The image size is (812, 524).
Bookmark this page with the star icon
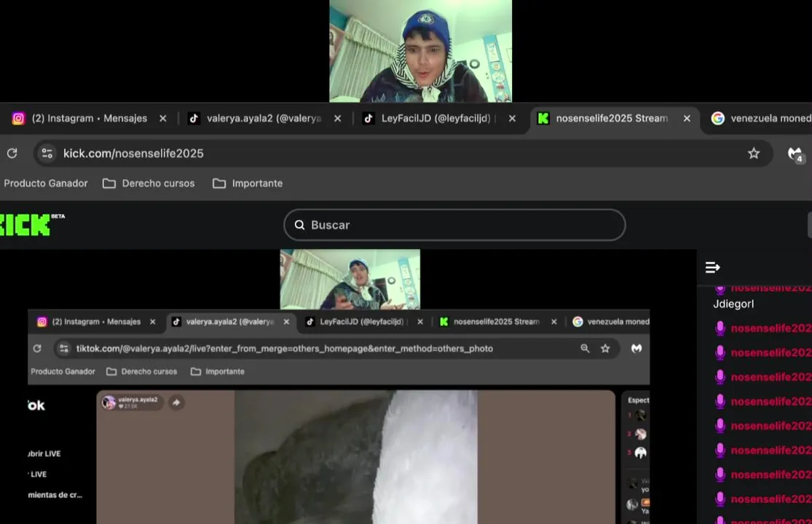pyautogui.click(x=754, y=153)
